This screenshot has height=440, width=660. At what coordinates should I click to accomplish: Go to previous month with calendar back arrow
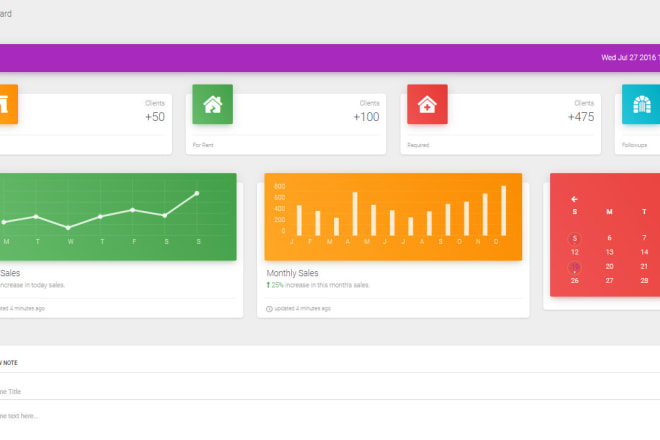click(575, 199)
